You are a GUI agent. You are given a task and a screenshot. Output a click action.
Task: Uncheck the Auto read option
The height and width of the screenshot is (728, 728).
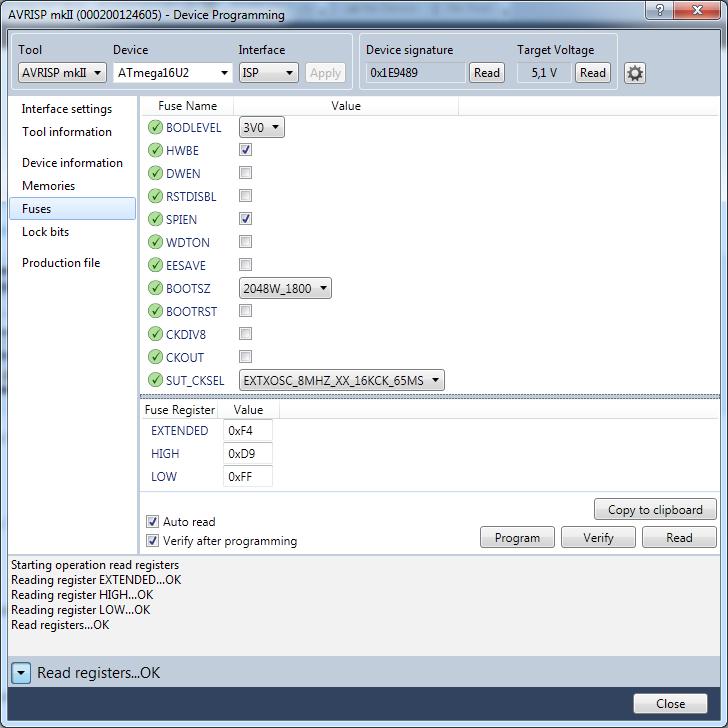(152, 521)
